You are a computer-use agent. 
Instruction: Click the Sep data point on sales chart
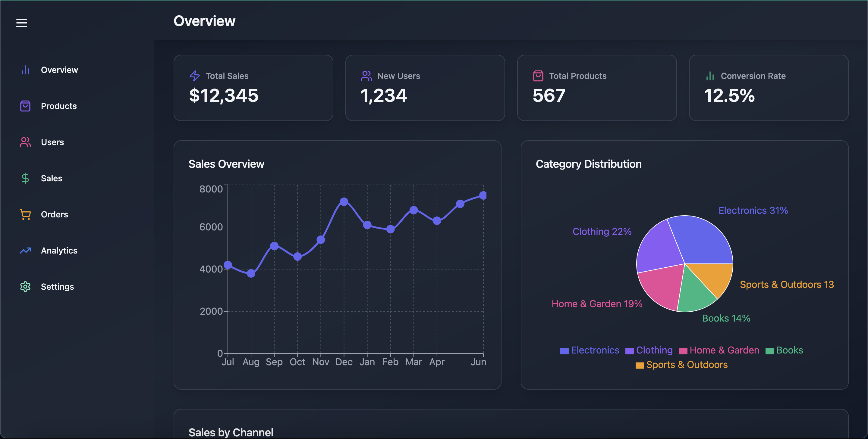point(274,246)
